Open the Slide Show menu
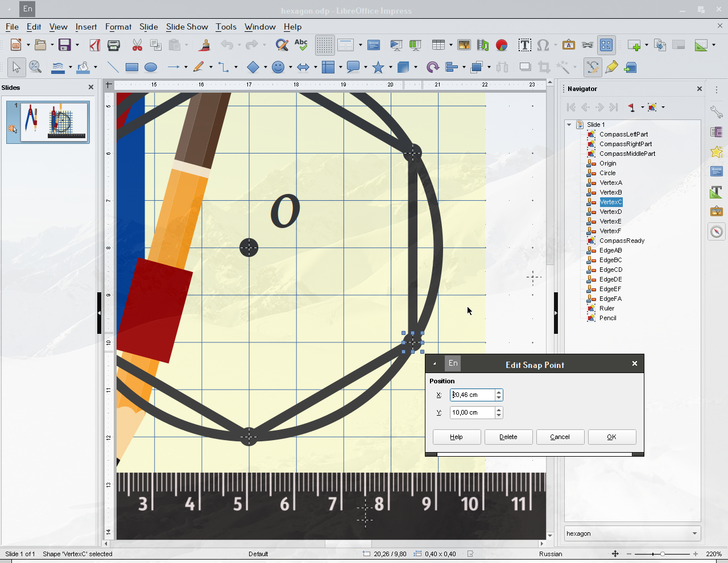728x563 pixels. (187, 27)
